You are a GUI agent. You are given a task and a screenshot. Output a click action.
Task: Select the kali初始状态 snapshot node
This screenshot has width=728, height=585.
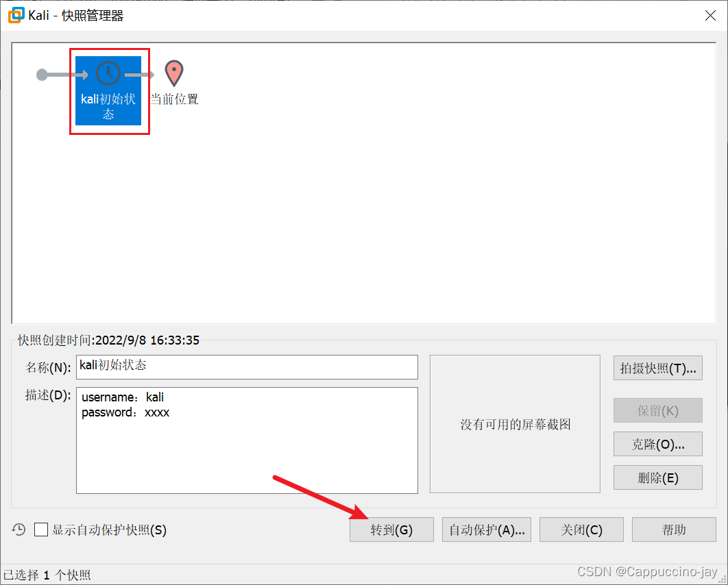coord(108,90)
